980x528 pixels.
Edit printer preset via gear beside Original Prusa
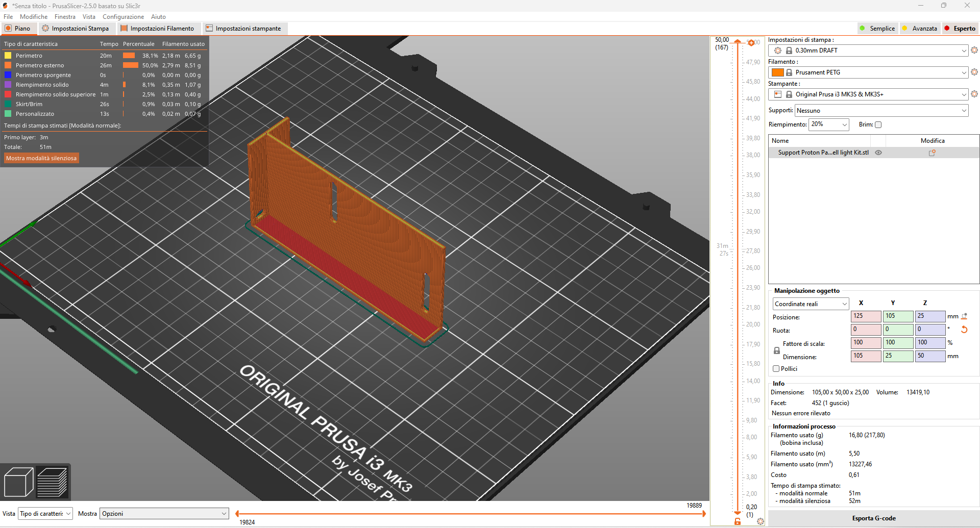click(x=974, y=94)
